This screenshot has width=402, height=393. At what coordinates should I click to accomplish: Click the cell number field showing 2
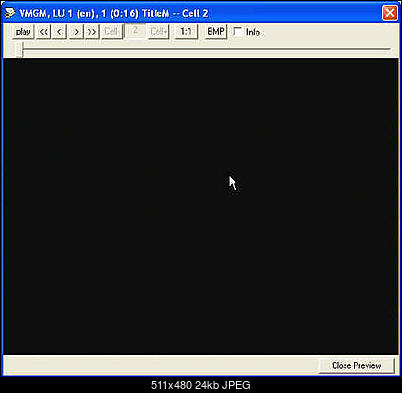pos(135,31)
